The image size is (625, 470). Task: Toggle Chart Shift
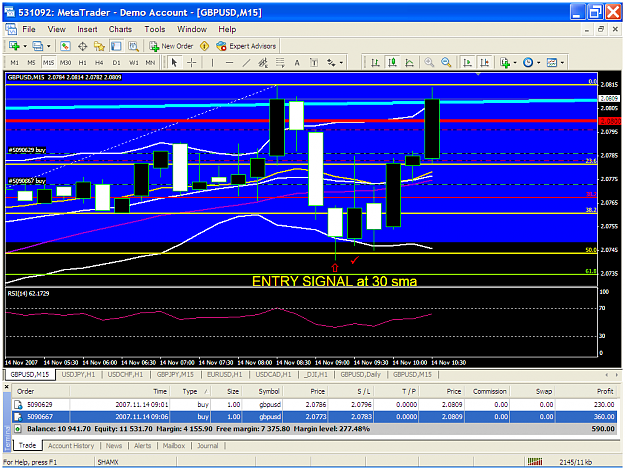(x=484, y=63)
